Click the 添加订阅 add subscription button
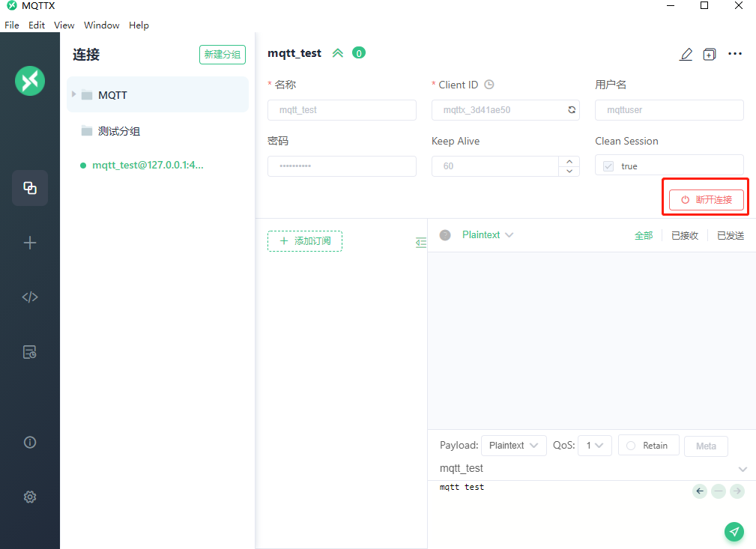Screen dimensions: 756x549 pyautogui.click(x=305, y=241)
